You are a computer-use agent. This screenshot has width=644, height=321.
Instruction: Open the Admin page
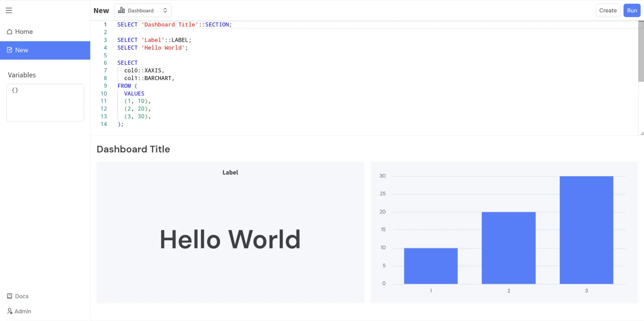point(22,311)
